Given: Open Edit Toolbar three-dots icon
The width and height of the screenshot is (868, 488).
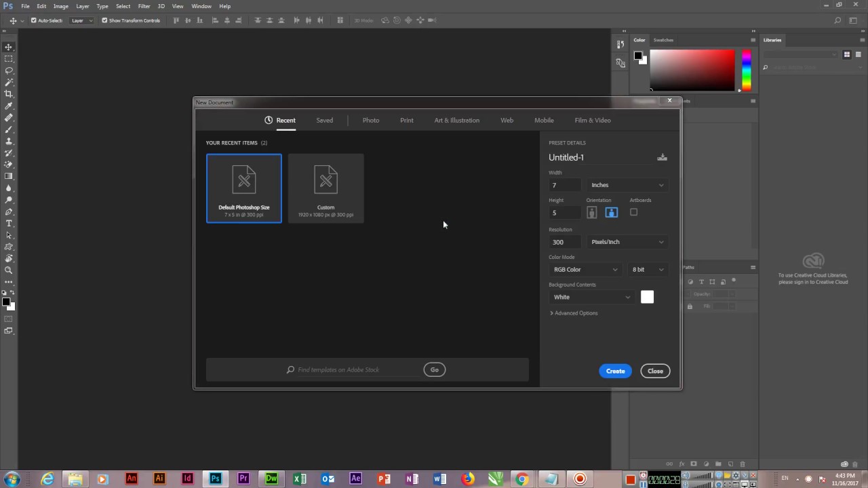Looking at the screenshot, I should (9, 281).
